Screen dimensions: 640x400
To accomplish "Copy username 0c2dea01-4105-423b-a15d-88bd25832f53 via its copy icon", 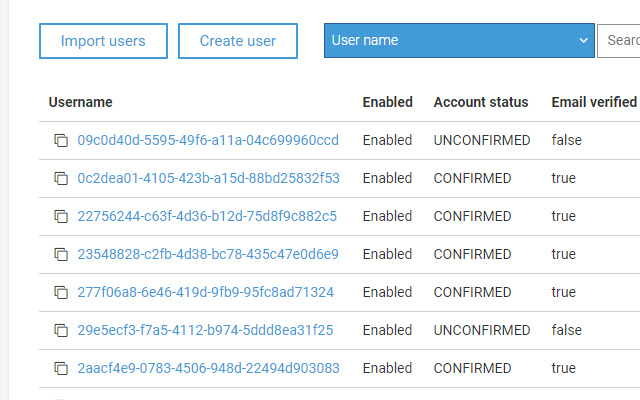I will pos(61,178).
